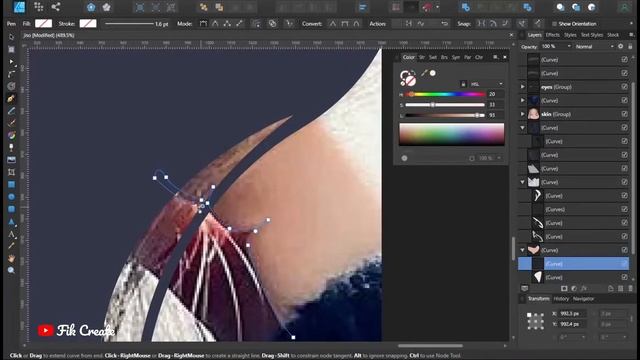Switch to the Styles tab
Viewport: 640px width, 360px height.
[570, 35]
